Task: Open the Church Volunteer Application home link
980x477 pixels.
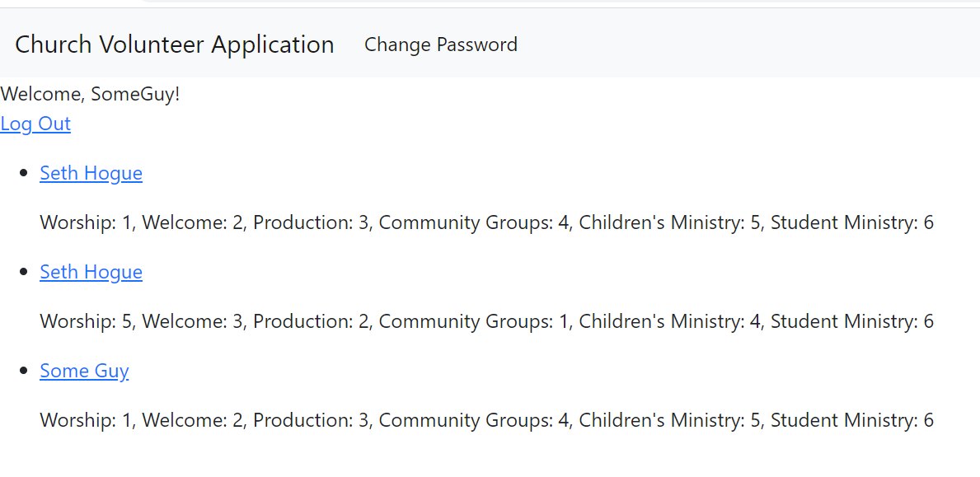Action: pos(175,45)
